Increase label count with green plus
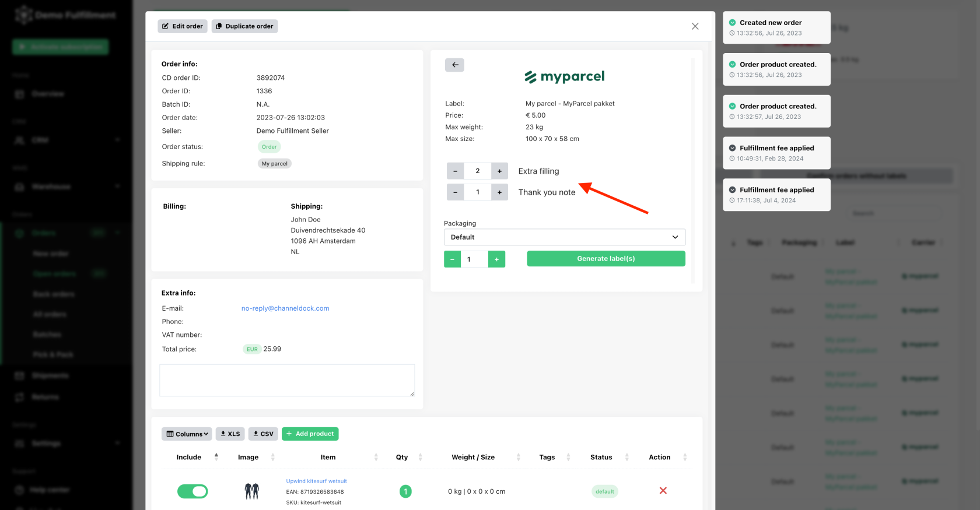 496,259
